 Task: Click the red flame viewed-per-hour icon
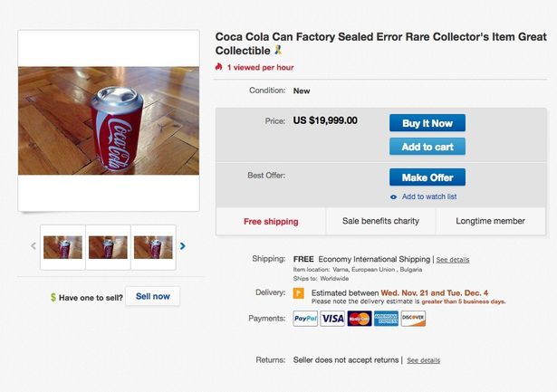(218, 67)
